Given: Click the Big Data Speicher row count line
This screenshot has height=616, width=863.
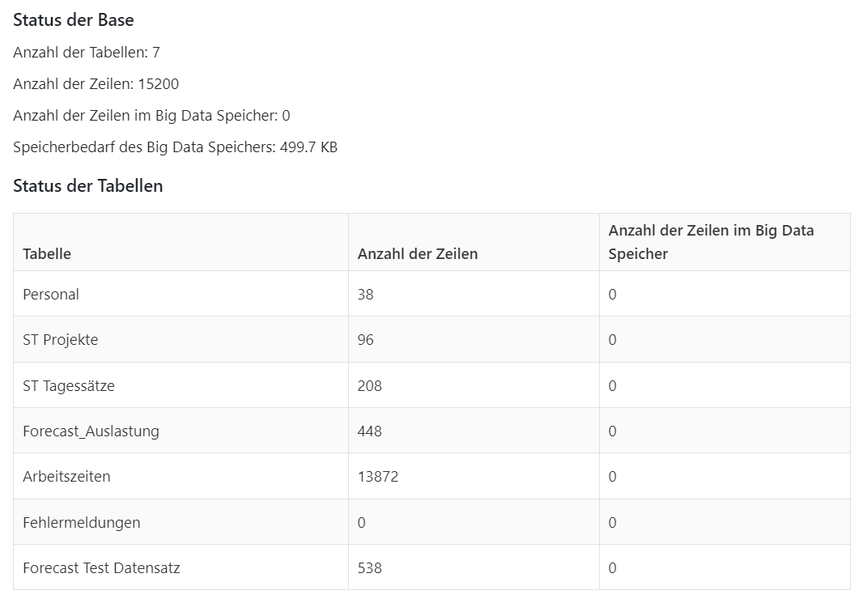Looking at the screenshot, I should point(151,116).
